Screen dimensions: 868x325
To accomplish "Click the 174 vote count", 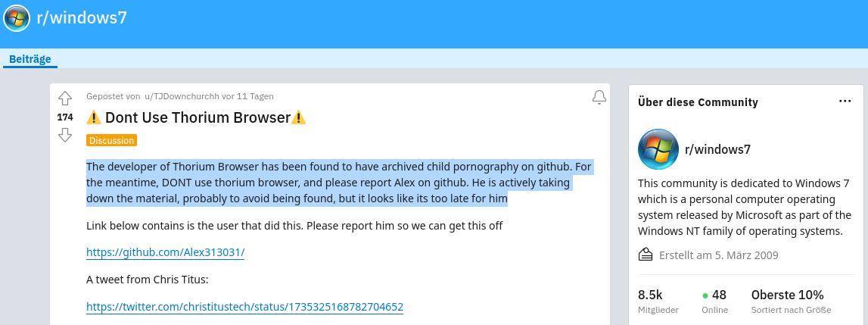I will coord(65,117).
